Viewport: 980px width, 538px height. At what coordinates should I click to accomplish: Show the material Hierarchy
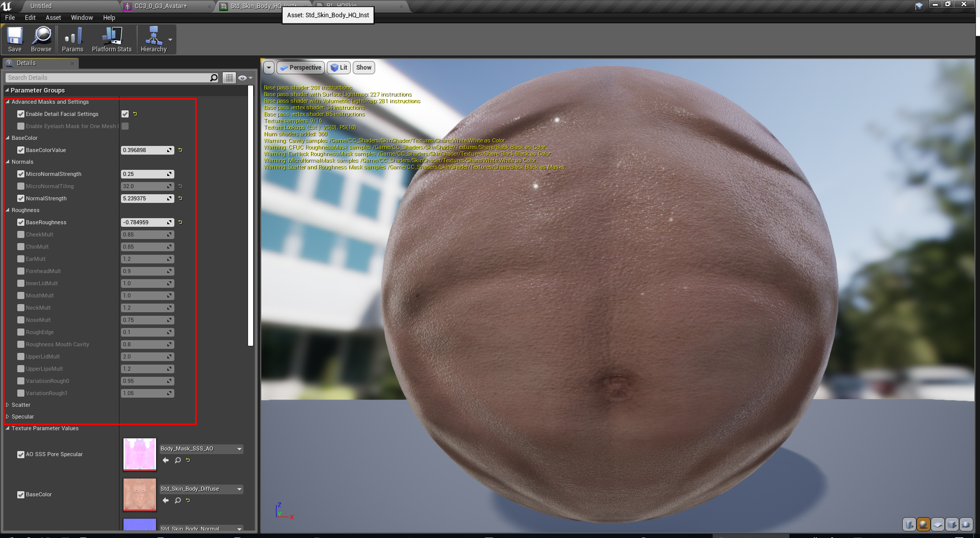[x=154, y=40]
